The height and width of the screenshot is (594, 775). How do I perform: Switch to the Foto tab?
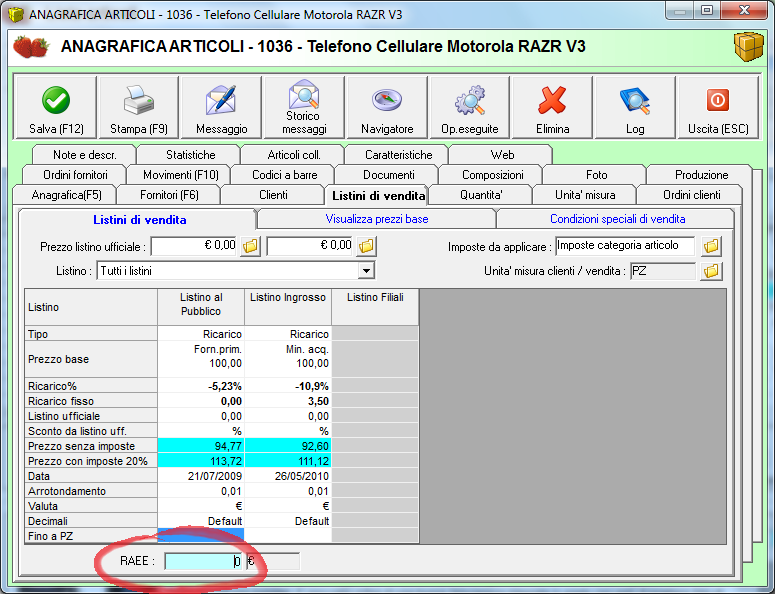click(x=597, y=175)
